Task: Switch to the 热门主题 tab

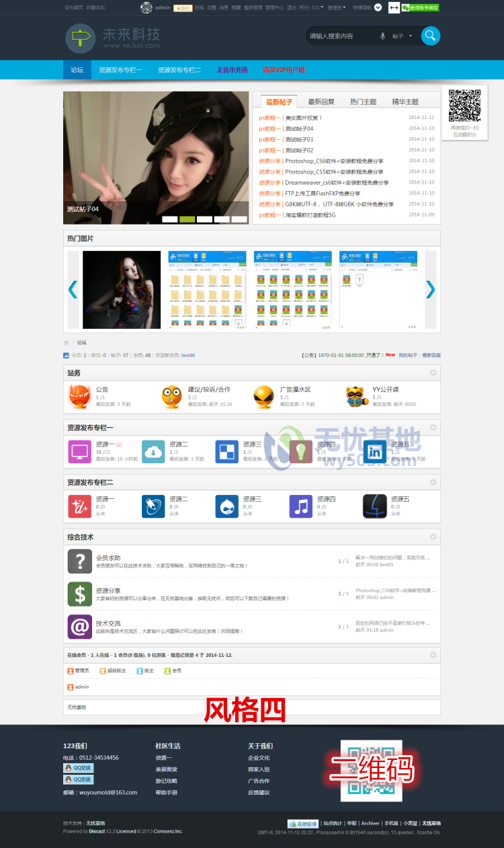Action: pyautogui.click(x=363, y=102)
